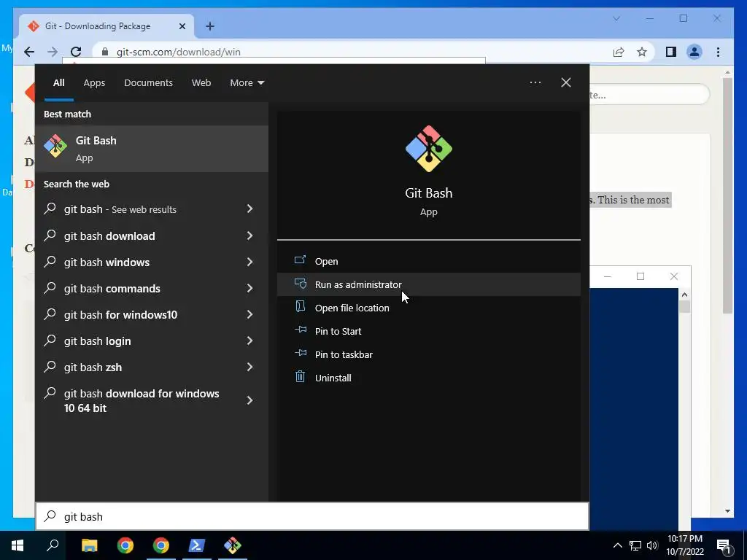This screenshot has width=747, height=560.
Task: Expand the 'git bash login' suggestion arrow
Action: tap(249, 341)
